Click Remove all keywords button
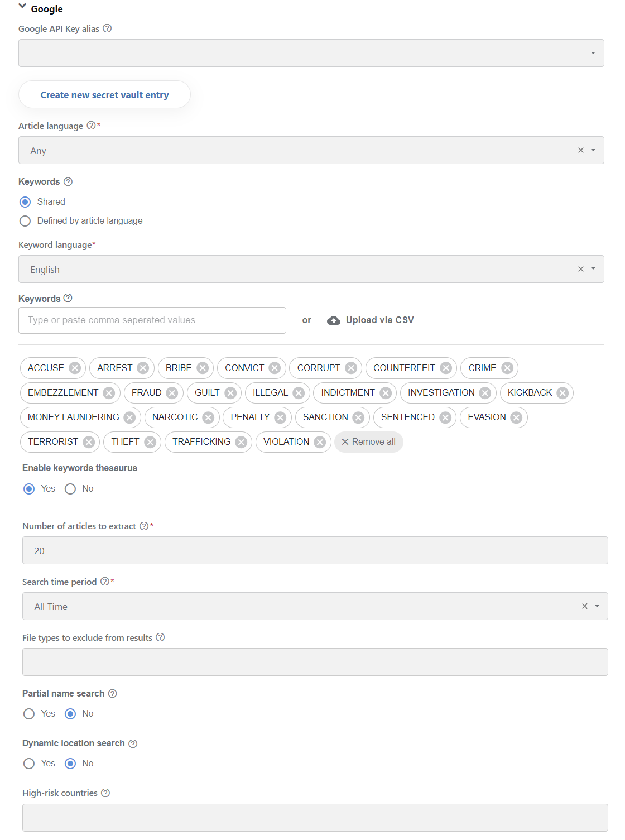The width and height of the screenshot is (625, 840). pyautogui.click(x=368, y=442)
